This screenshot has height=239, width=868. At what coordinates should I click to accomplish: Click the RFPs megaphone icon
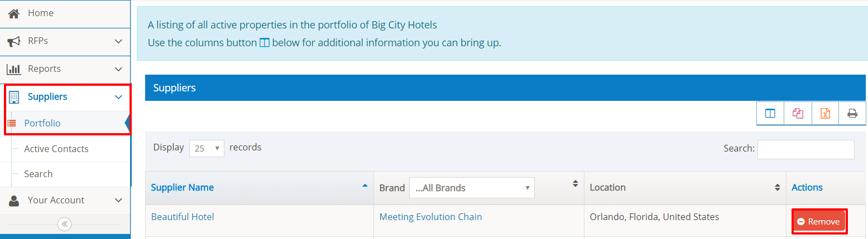click(x=14, y=41)
